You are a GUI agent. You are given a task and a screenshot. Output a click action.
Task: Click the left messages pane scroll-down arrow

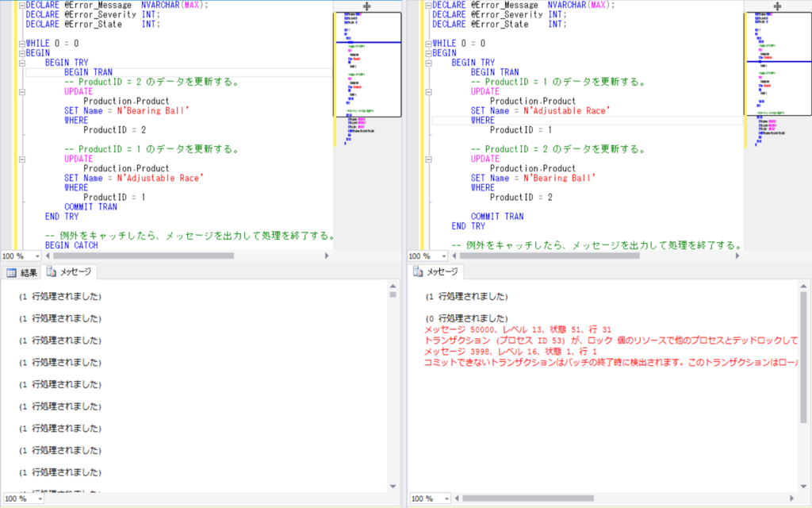(393, 487)
